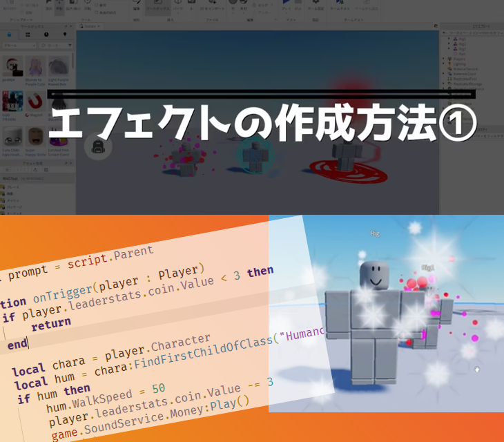Open the Material ribbon button
Image resolution: width=504 pixels, height=442 pixels.
pos(244,6)
